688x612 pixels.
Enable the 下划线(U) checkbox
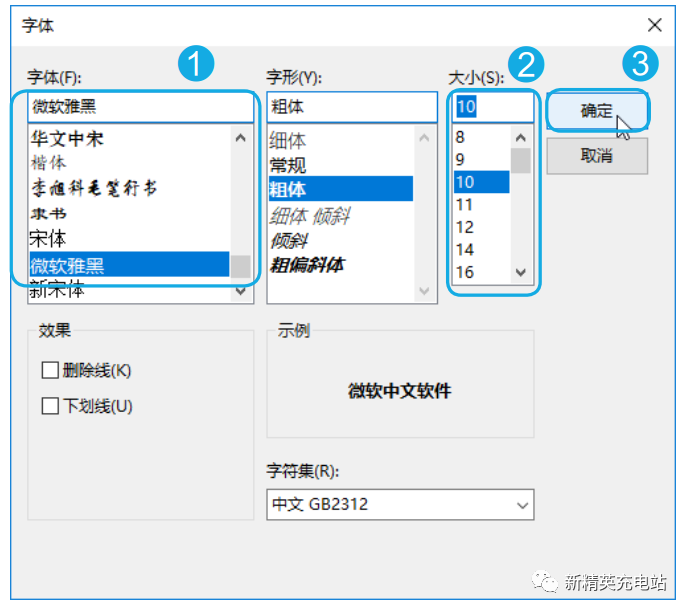click(x=50, y=406)
